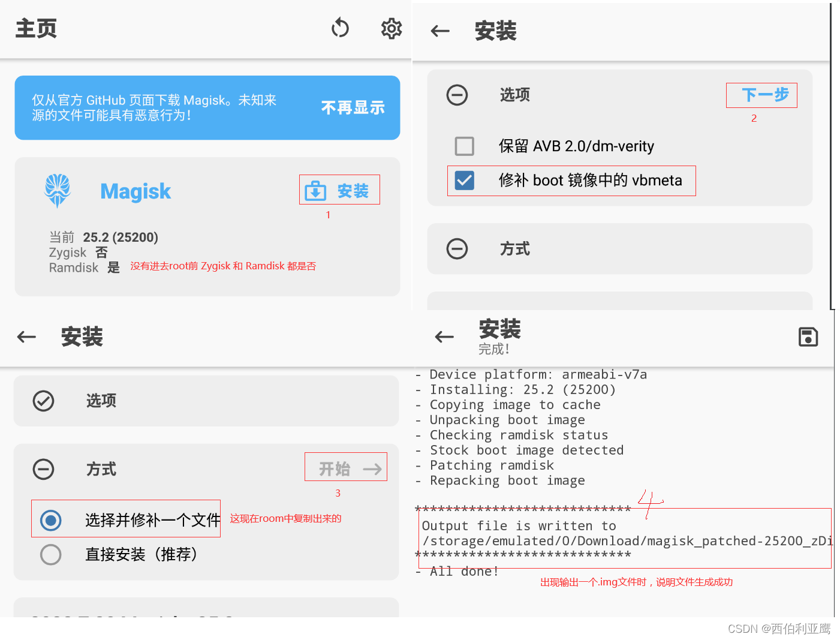This screenshot has width=840, height=640.
Task: Click the completed checkmark icon beside 选项
Action: tap(43, 401)
